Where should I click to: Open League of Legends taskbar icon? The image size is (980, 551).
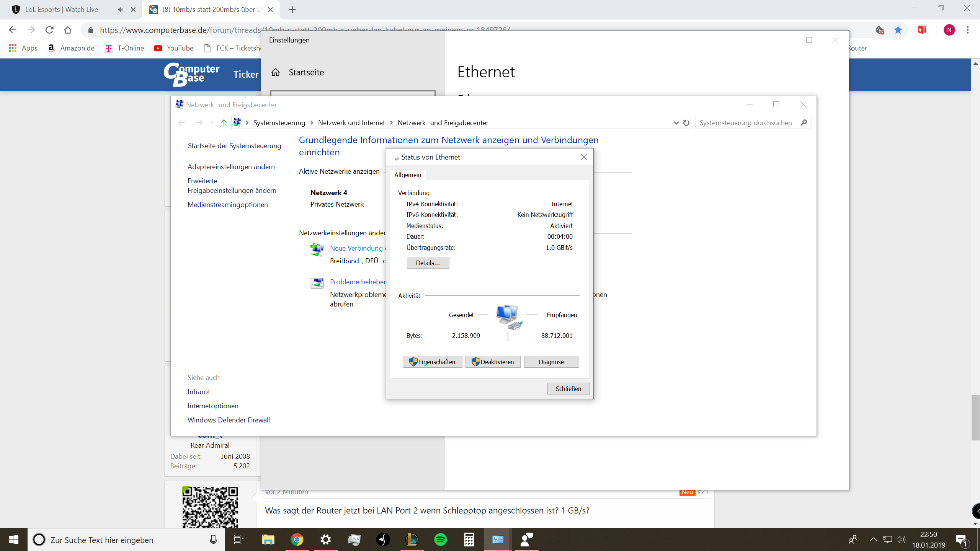(x=412, y=540)
